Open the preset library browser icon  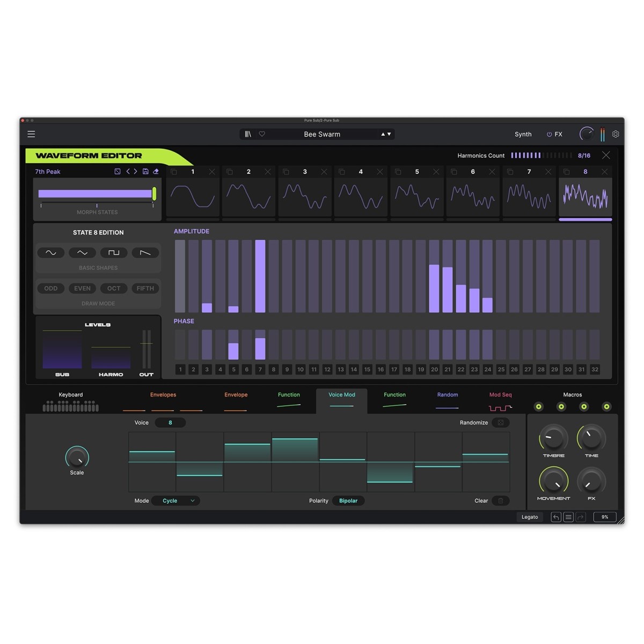tap(248, 134)
